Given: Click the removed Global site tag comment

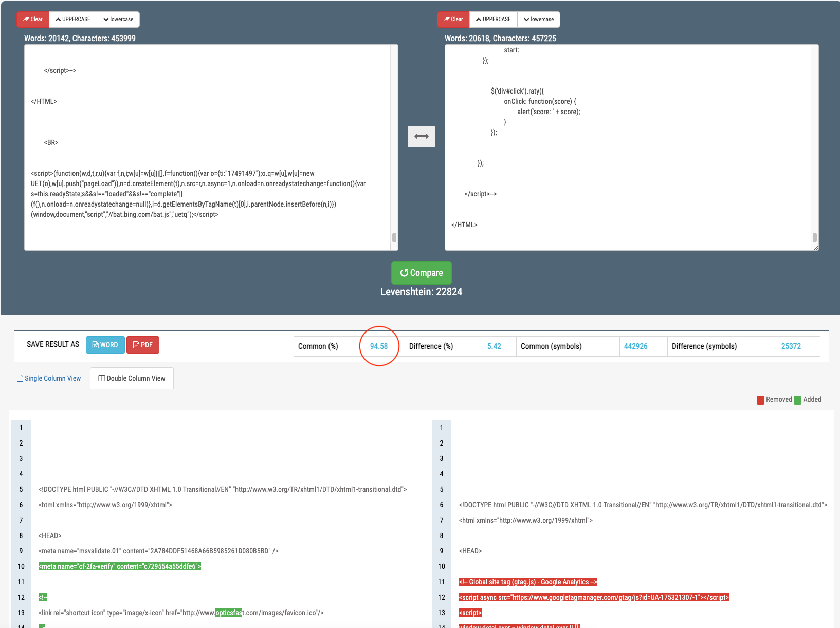Looking at the screenshot, I should tap(528, 582).
